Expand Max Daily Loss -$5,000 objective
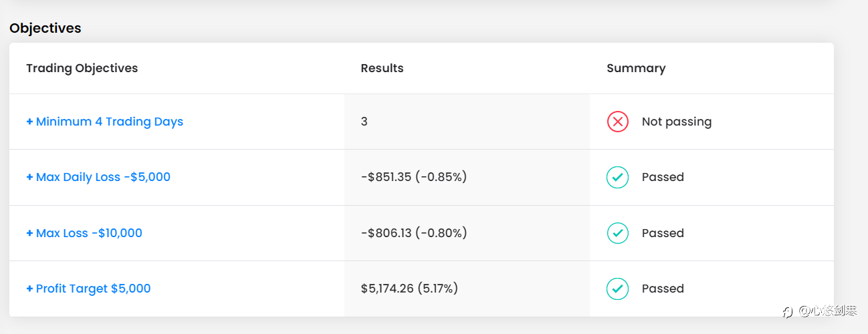The height and width of the screenshot is (334, 868). [x=98, y=177]
